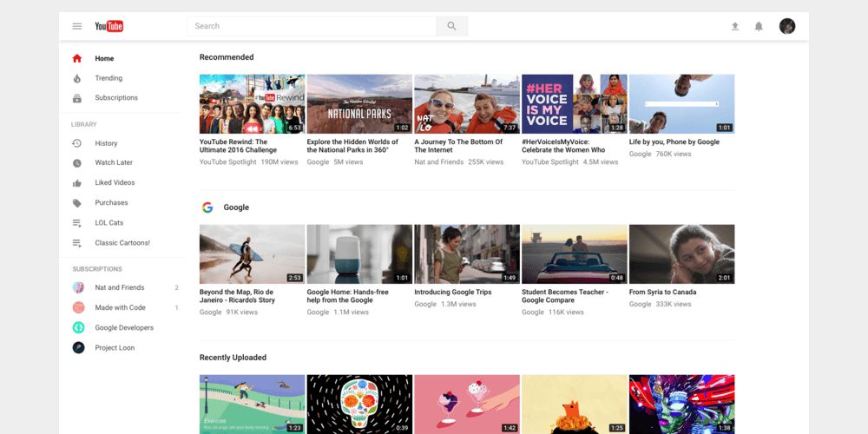Click the LOL Cats playlist icon
868x434 pixels.
pyautogui.click(x=77, y=223)
